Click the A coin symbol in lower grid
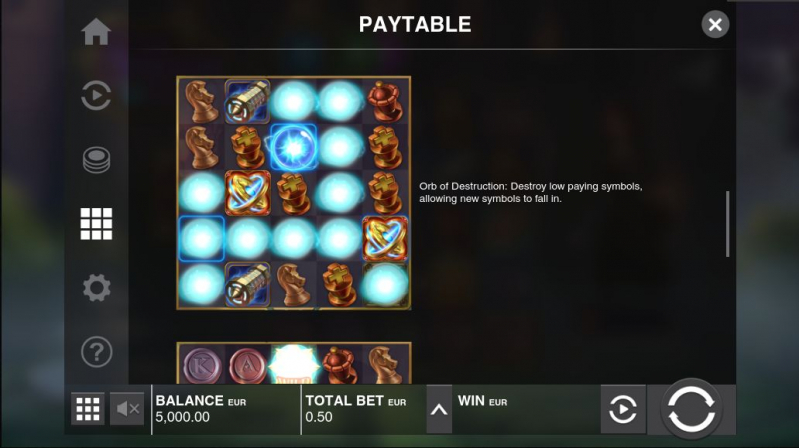This screenshot has width=799, height=448. [247, 365]
